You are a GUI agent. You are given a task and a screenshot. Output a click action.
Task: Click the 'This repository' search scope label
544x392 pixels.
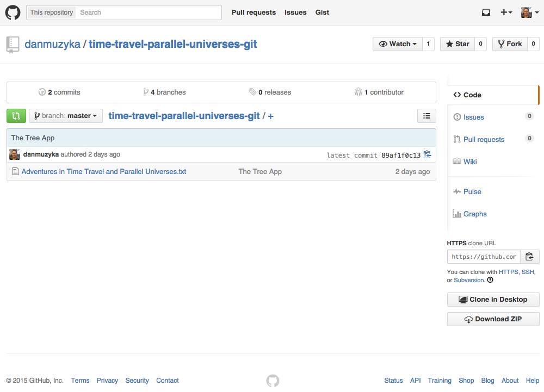point(51,13)
